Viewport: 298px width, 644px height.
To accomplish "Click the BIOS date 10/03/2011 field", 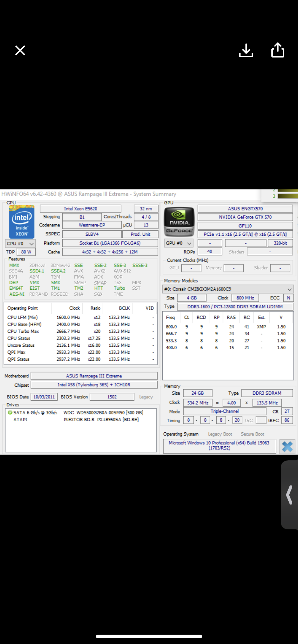I will coord(44,397).
